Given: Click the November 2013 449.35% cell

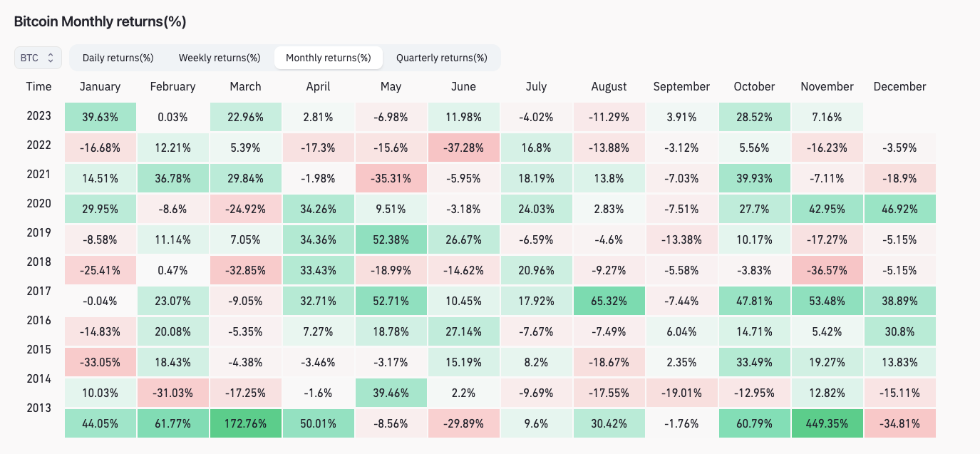Looking at the screenshot, I should point(827,423).
